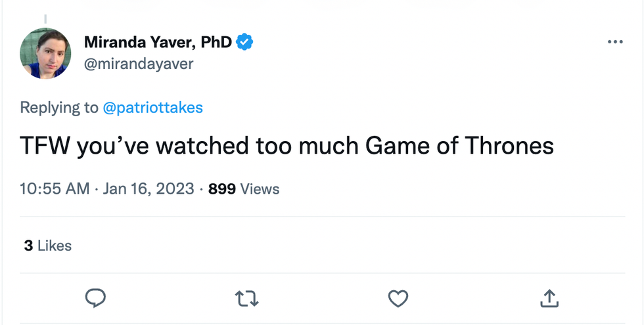The image size is (644, 325).
Task: Click the bold likes count 3
Action: 28,246
